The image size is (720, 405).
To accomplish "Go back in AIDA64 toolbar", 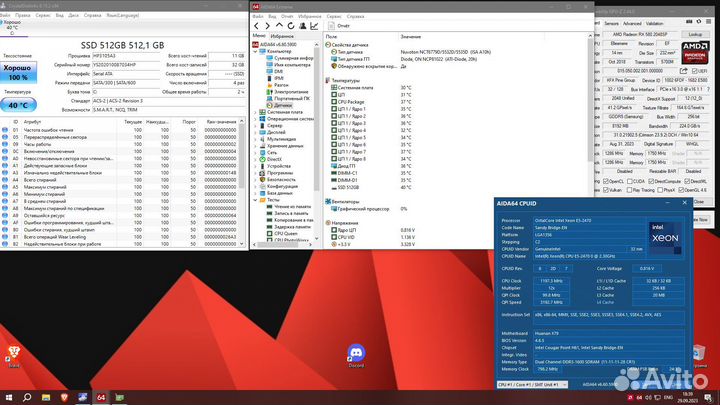I will click(x=256, y=26).
